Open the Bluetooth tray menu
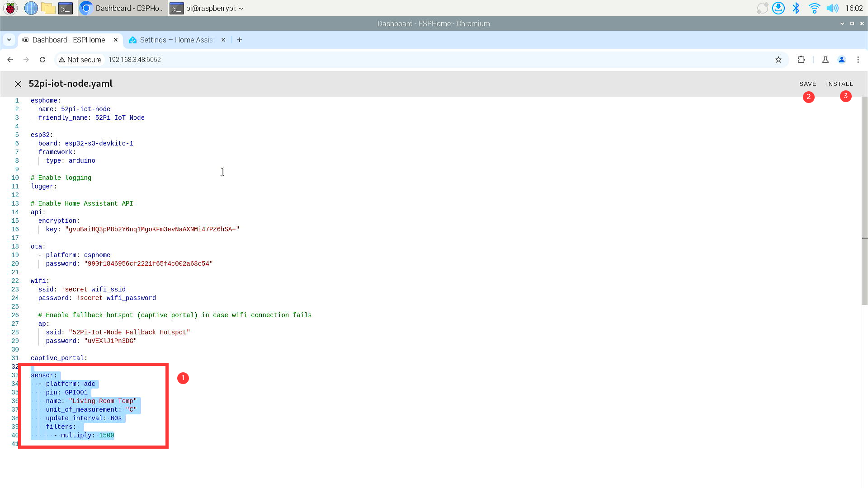Image resolution: width=868 pixels, height=488 pixels. tap(796, 8)
